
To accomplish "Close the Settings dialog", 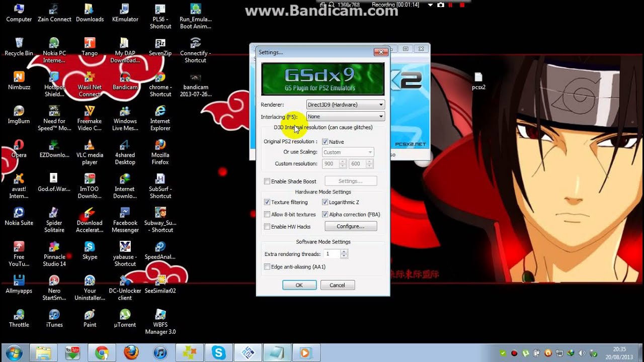I will pos(381,52).
